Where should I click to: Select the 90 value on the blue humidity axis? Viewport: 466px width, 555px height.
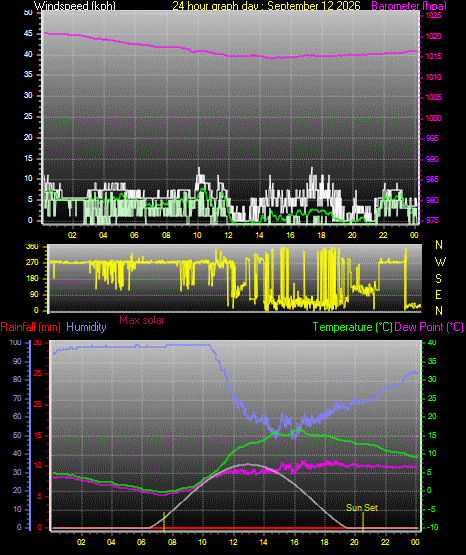[17, 361]
